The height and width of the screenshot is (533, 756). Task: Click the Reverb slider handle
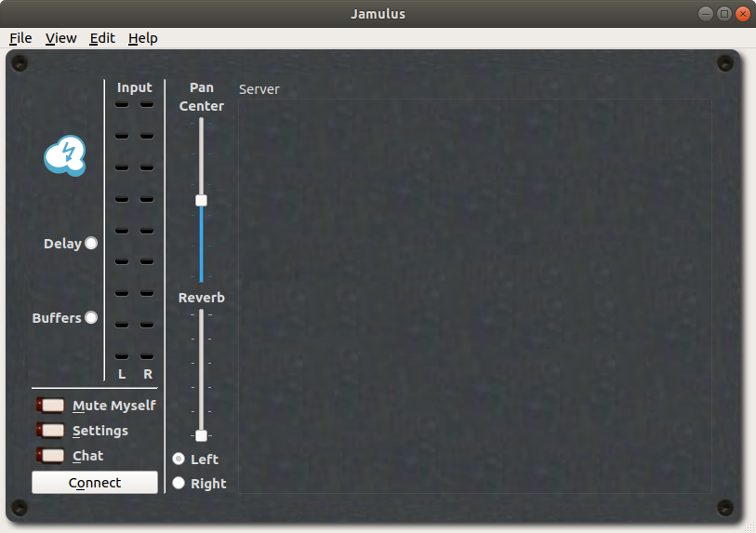pos(201,435)
